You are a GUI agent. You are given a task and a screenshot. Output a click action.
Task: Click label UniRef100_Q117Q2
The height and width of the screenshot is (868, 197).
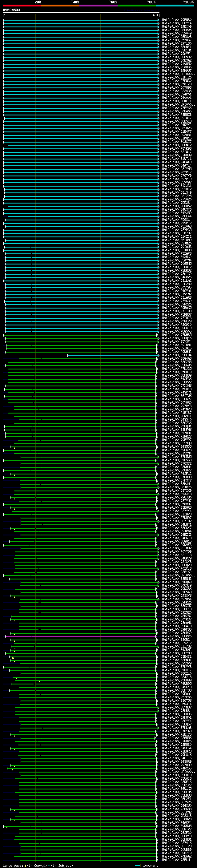[177, 647]
